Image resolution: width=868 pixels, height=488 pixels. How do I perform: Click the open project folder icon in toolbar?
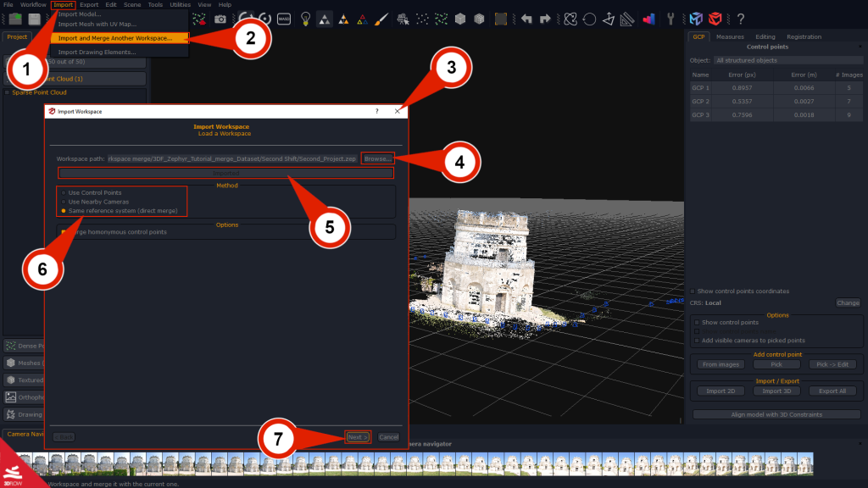[x=15, y=19]
